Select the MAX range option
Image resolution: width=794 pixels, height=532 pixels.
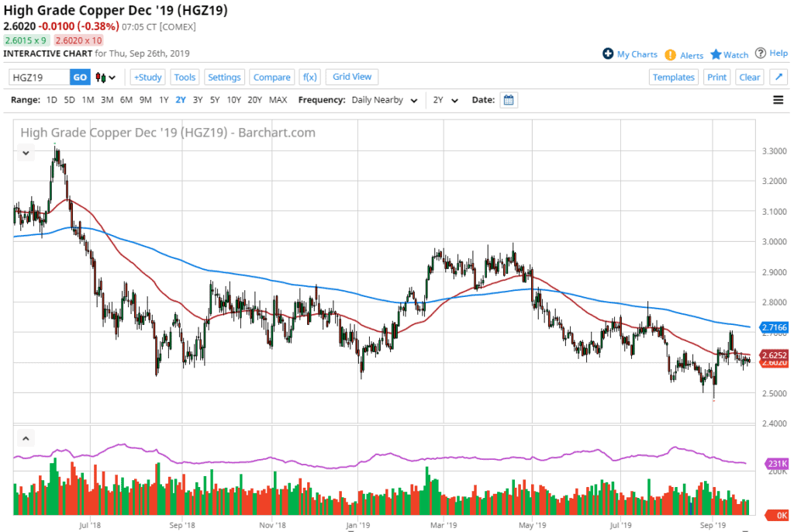click(278, 99)
